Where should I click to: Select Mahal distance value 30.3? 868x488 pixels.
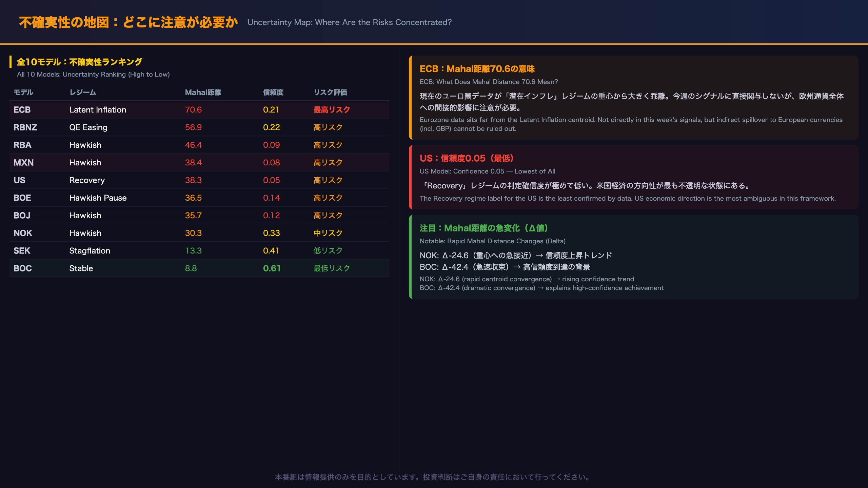(193, 233)
